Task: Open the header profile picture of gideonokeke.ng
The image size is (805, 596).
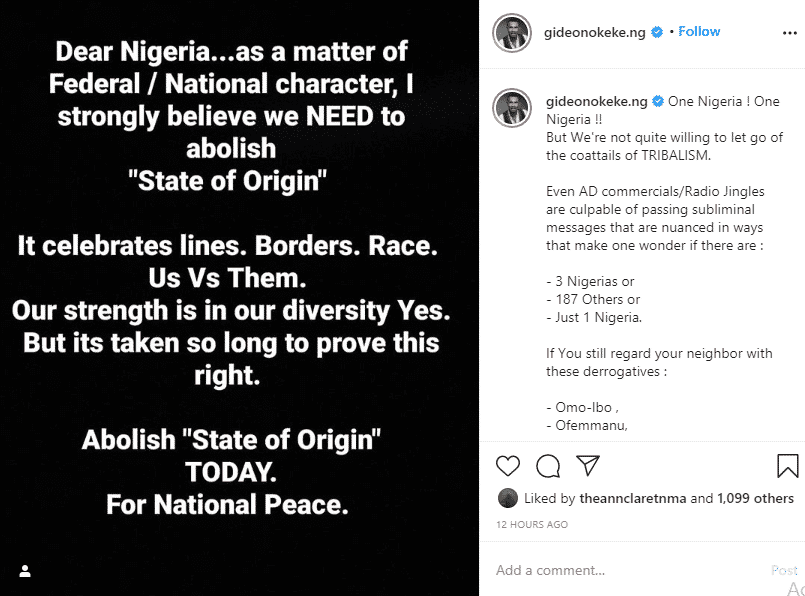Action: pyautogui.click(x=511, y=33)
